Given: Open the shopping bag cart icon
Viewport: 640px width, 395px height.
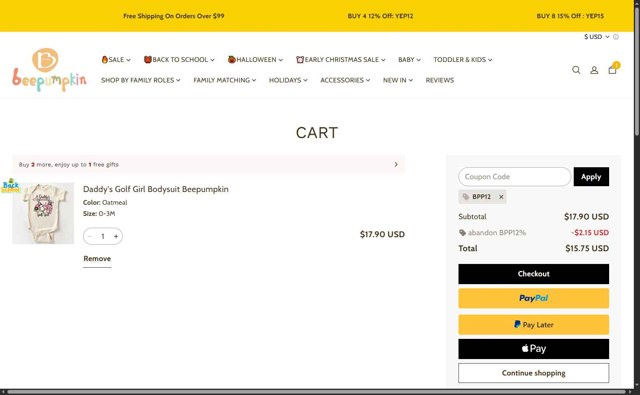Looking at the screenshot, I should click(613, 69).
